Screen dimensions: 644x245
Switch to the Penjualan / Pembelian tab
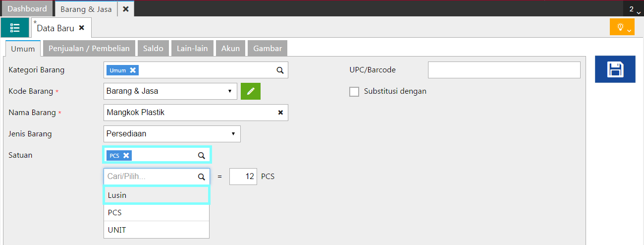tap(89, 48)
